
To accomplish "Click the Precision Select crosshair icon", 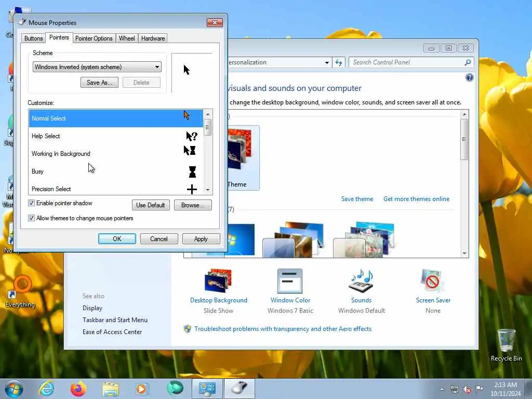I will (192, 189).
